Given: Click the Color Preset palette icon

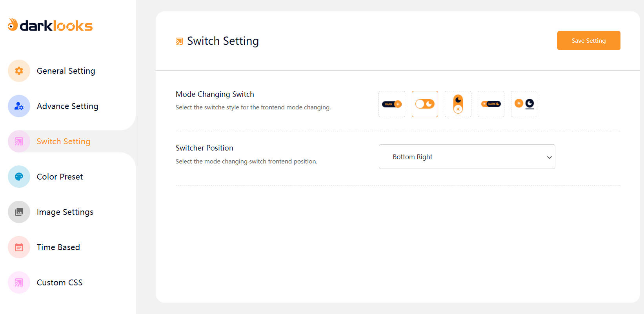Looking at the screenshot, I should point(19,177).
